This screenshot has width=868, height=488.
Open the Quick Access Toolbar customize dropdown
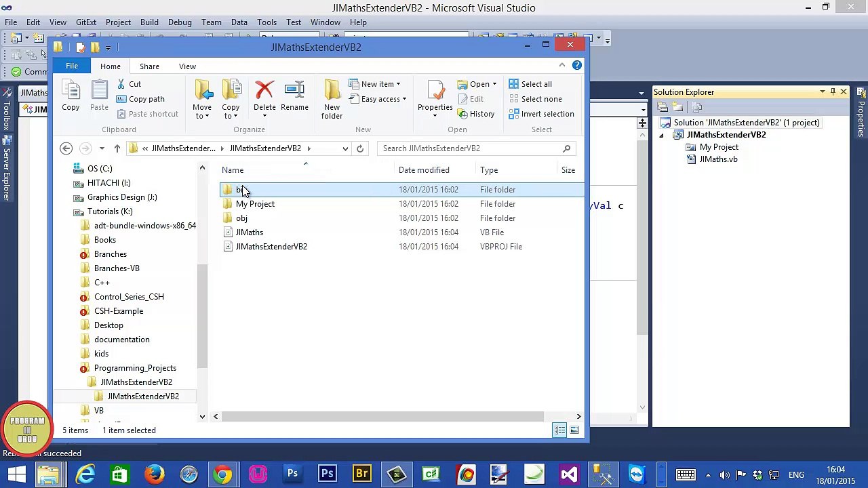pos(108,47)
